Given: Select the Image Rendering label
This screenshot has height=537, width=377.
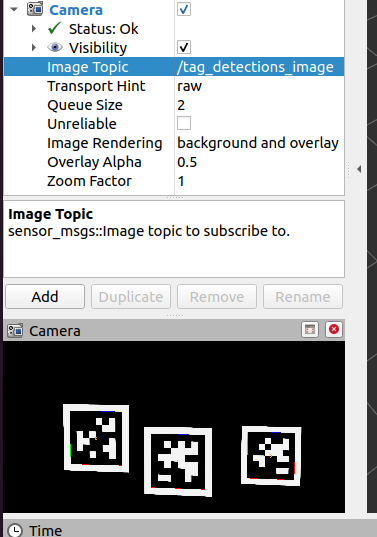Looking at the screenshot, I should (104, 143).
